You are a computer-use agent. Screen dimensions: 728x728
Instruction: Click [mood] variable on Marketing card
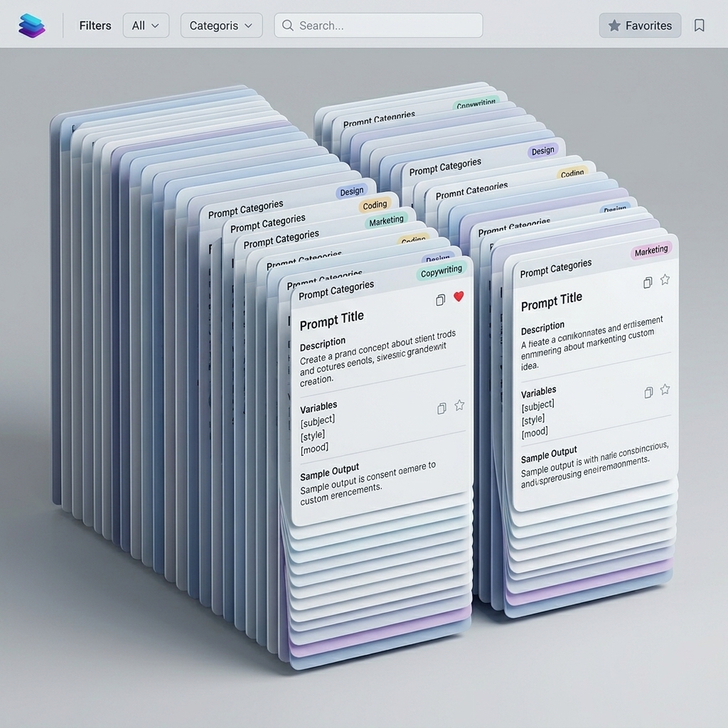pyautogui.click(x=535, y=433)
